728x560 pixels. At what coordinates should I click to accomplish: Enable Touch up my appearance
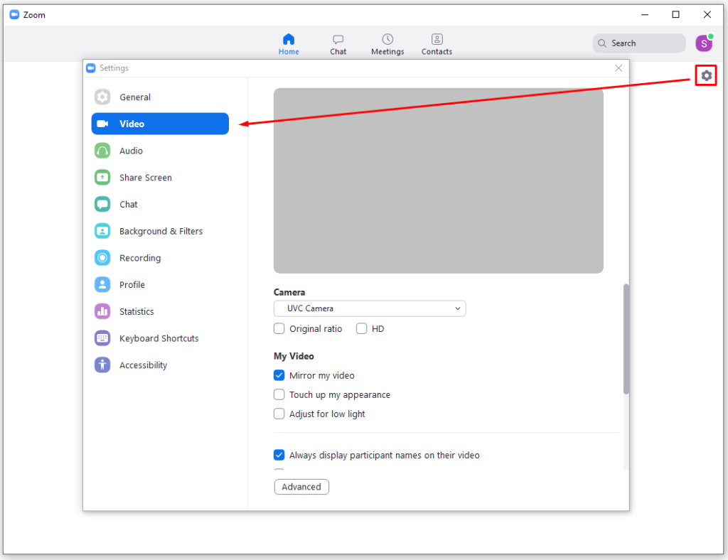(279, 394)
